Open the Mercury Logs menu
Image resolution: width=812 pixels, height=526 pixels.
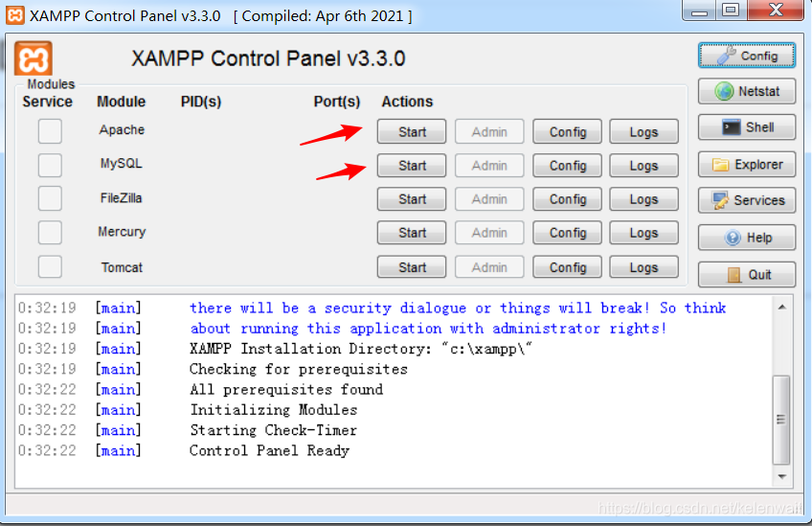tap(643, 233)
